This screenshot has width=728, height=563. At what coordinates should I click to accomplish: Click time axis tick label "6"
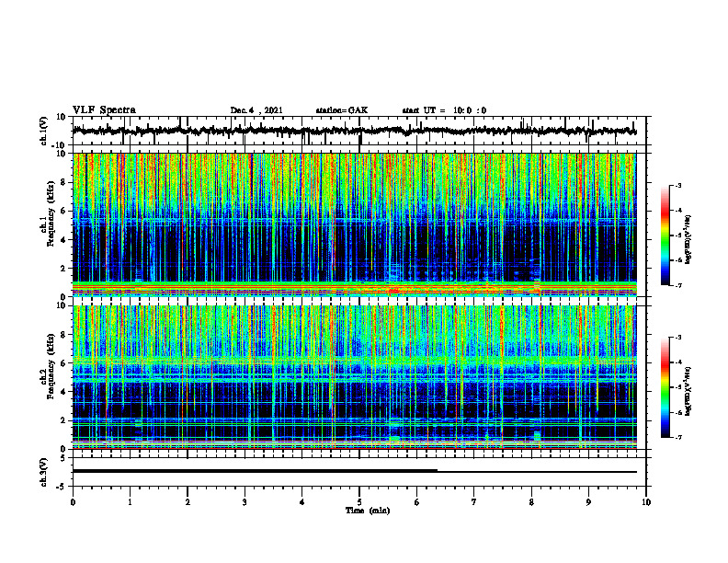click(416, 502)
